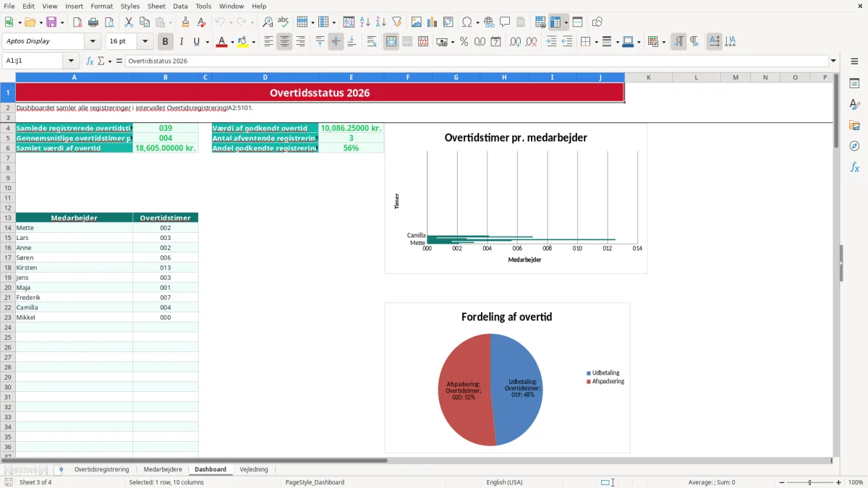Open the Font Size dropdown
This screenshot has height=488, width=868.
[x=145, y=42]
